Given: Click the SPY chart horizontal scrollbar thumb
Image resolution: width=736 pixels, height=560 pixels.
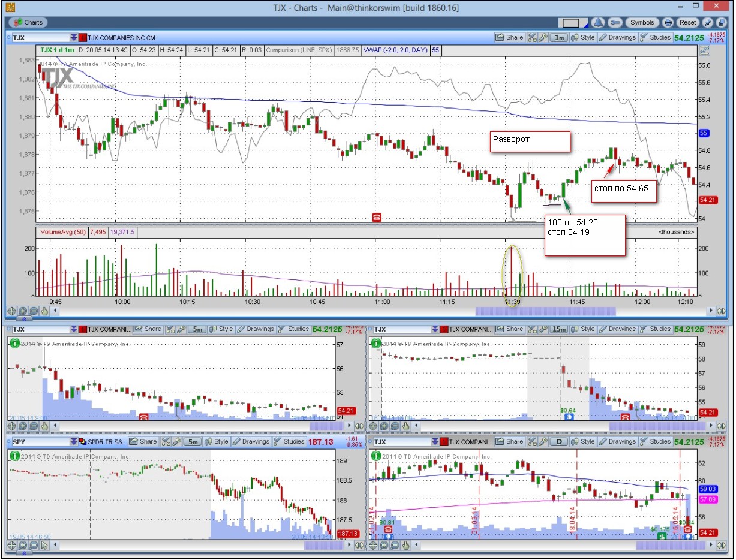Looking at the screenshot, I should coord(324,545).
